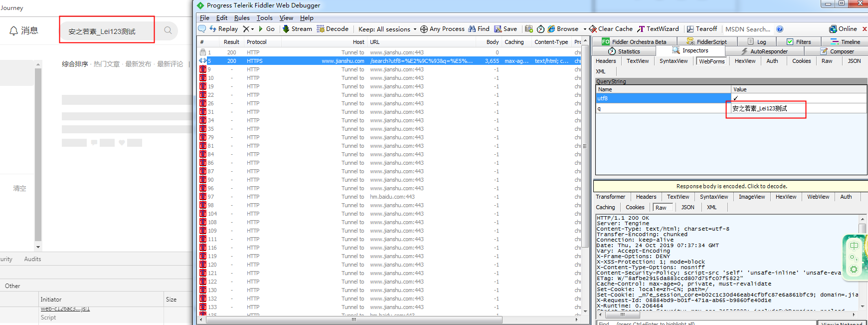Image resolution: width=868 pixels, height=325 pixels.
Task: Toggle Stream mode in toolbar
Action: point(297,29)
